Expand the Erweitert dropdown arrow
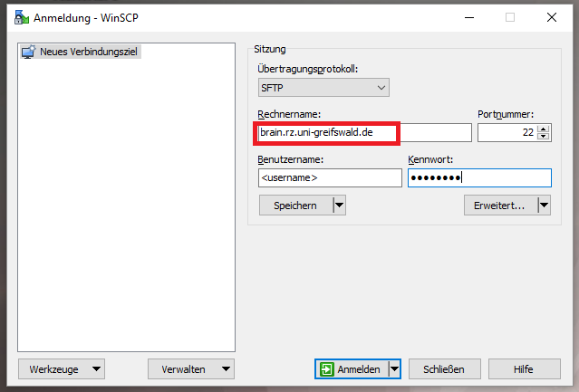579x392 pixels. pyautogui.click(x=544, y=206)
